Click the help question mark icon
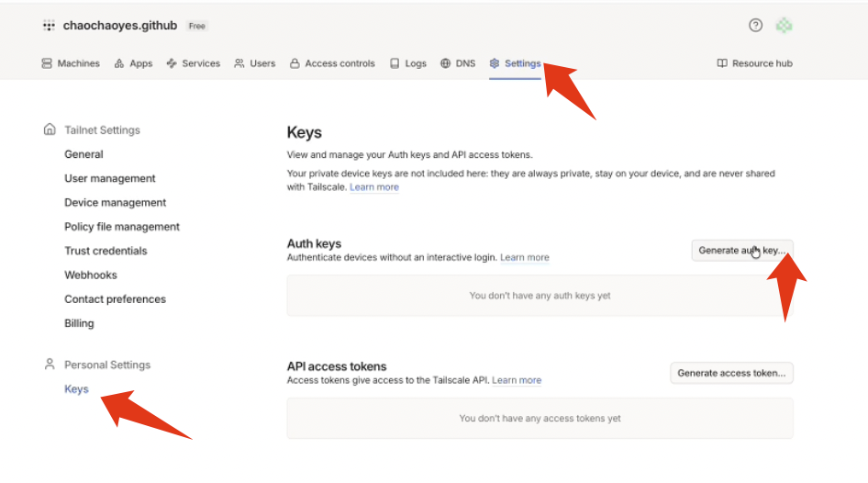 [x=755, y=26]
